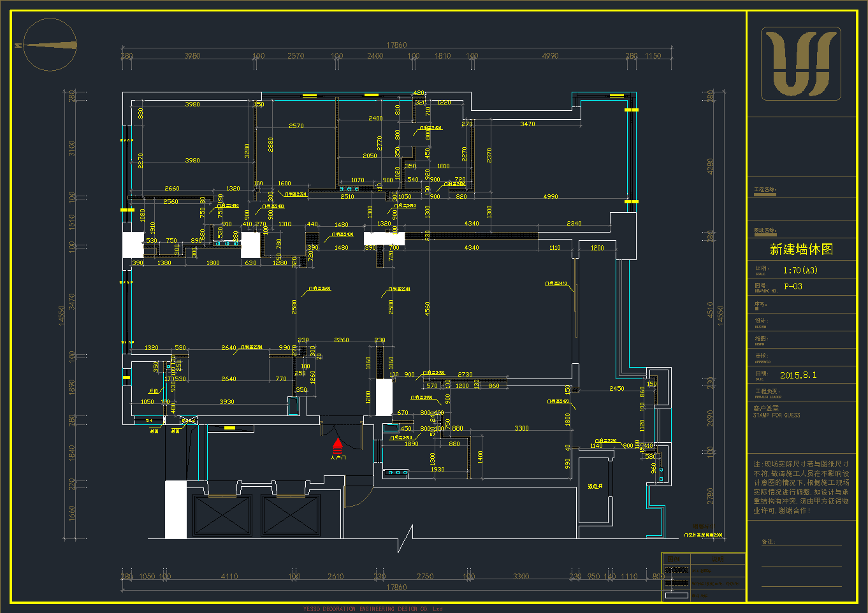Screen dimensions: 868x613
Task: Click the bottom dimension 4110
Action: [x=229, y=577]
